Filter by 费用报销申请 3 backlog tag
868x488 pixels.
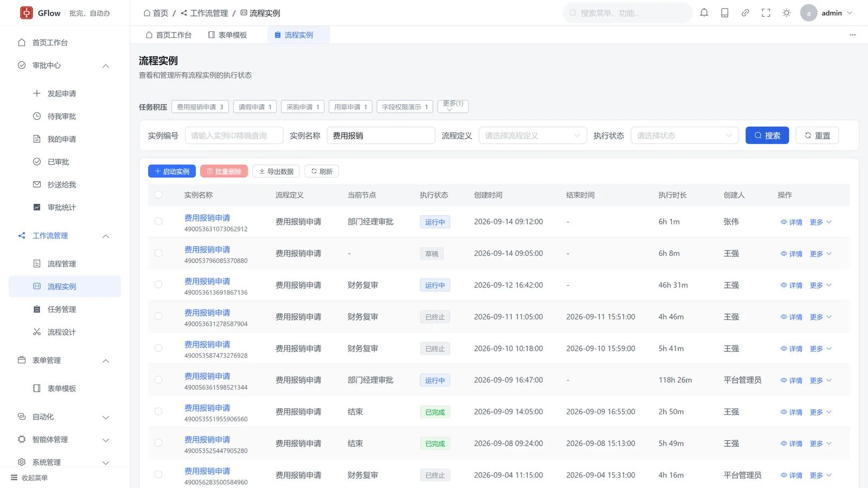pyautogui.click(x=200, y=107)
